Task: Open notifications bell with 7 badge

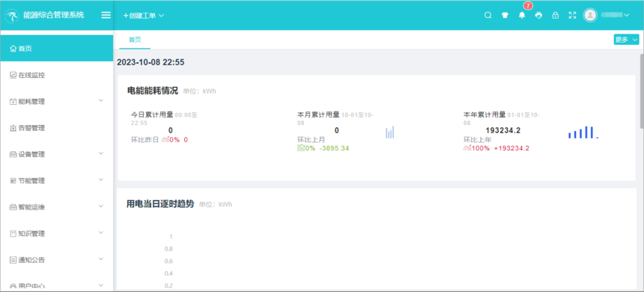Action: pos(522,15)
